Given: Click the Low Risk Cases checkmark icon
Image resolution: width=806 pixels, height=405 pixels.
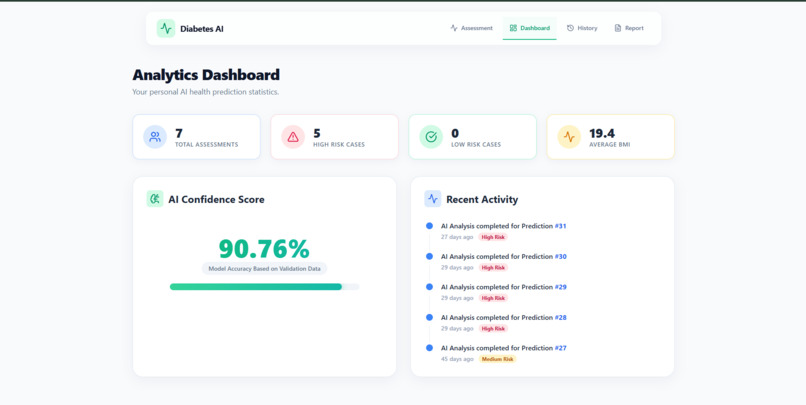Looking at the screenshot, I should 431,137.
